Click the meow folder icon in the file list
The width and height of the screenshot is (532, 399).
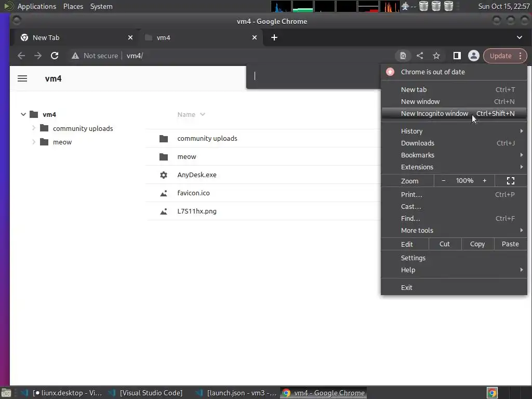[x=164, y=157]
